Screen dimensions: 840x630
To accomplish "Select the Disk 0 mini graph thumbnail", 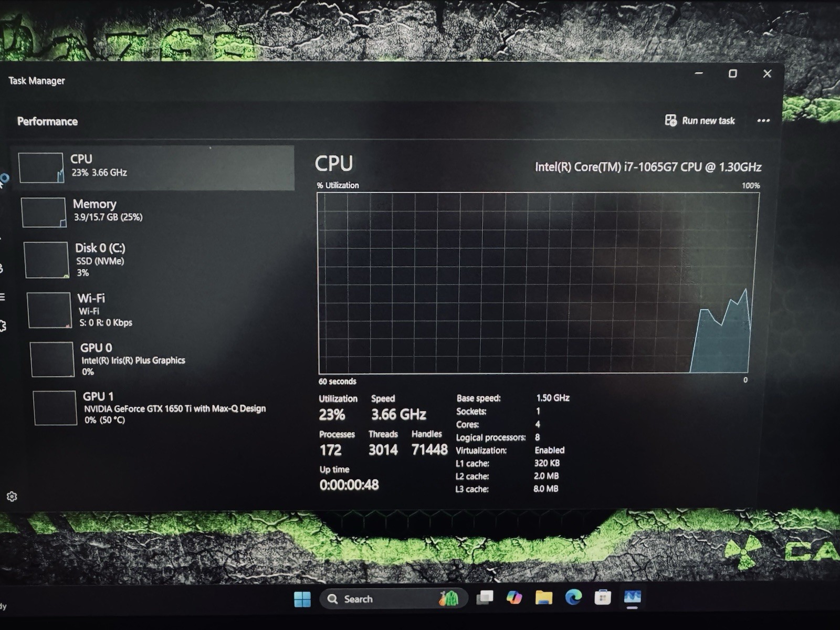I will click(46, 260).
